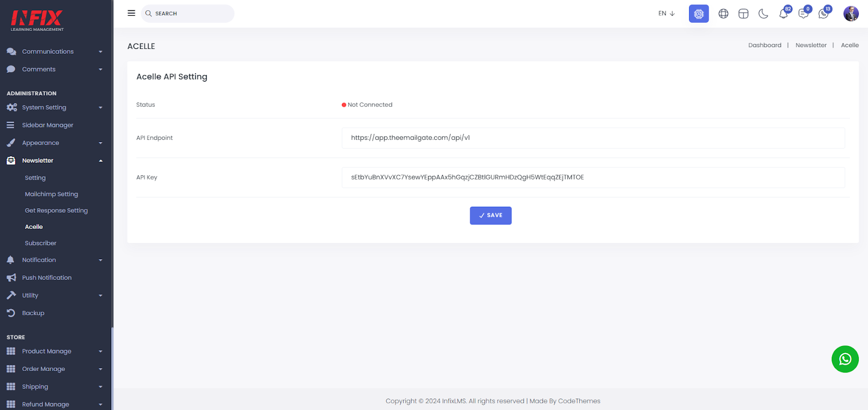Click the Newsletter icon in sidebar
This screenshot has height=410, width=868.
tap(11, 161)
